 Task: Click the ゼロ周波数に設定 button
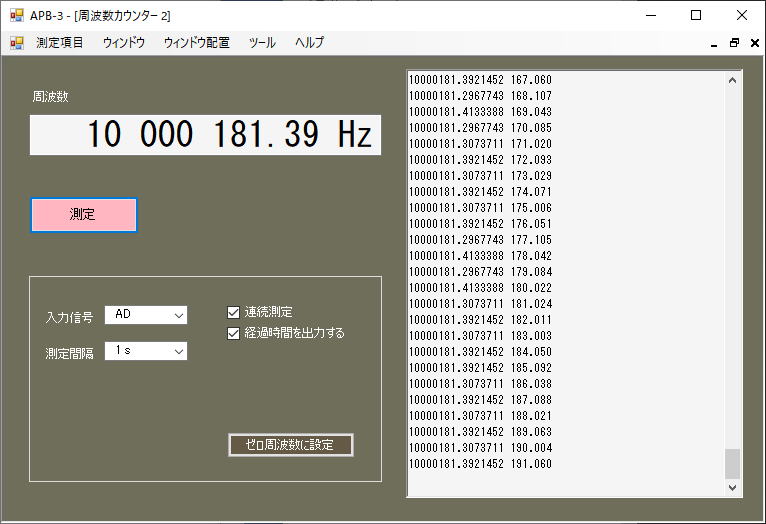click(291, 445)
